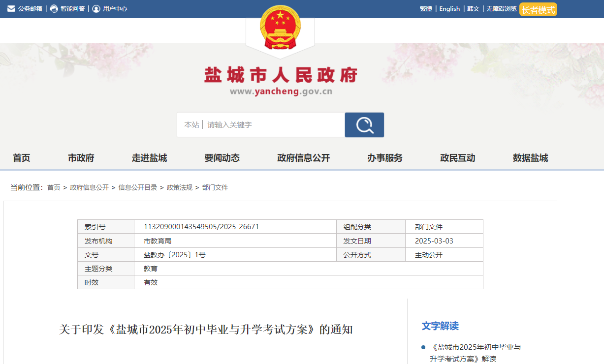
Task: Switch language to English
Action: (449, 9)
